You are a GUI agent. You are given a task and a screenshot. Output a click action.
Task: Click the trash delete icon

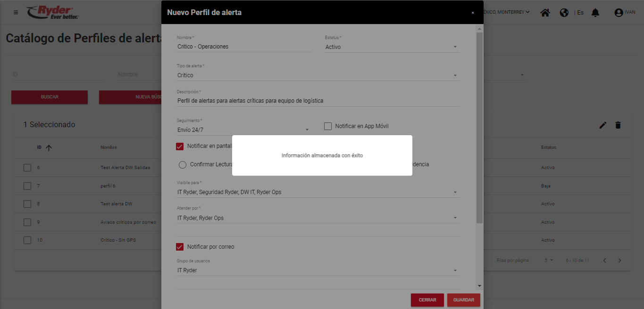[x=618, y=125]
